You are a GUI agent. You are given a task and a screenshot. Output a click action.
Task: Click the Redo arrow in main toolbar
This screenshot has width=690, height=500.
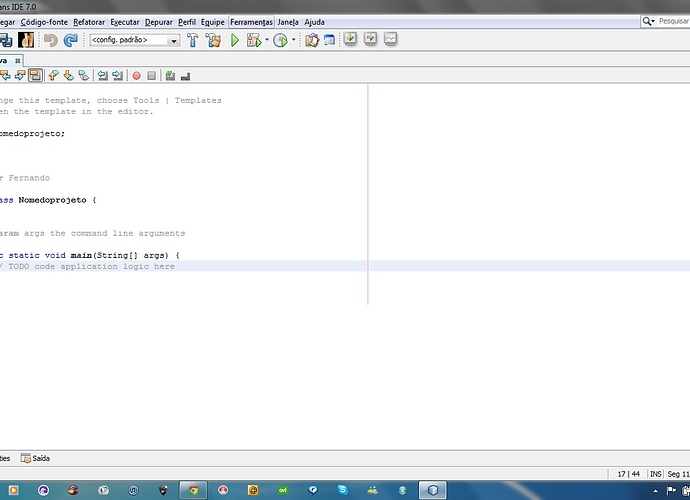point(70,40)
